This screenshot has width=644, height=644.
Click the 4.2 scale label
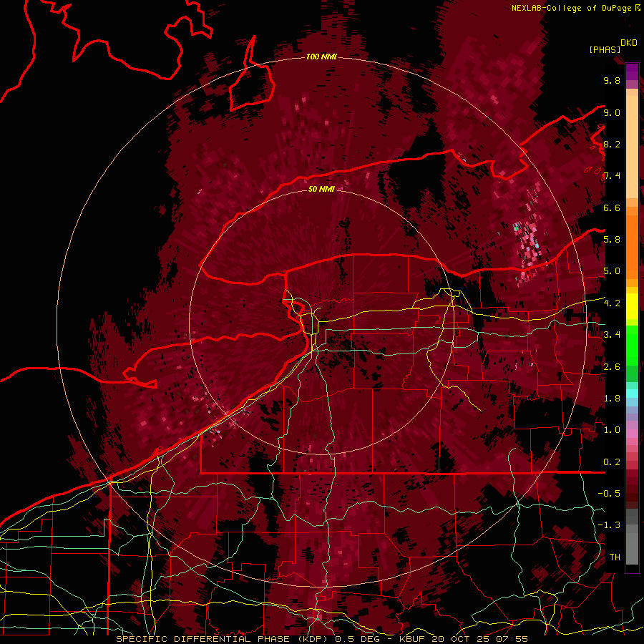(x=612, y=303)
